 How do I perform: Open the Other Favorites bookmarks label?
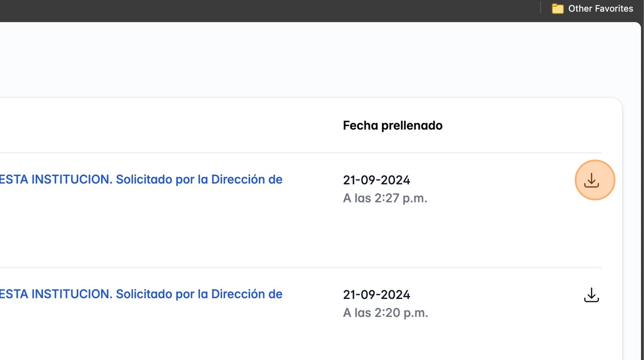point(600,9)
